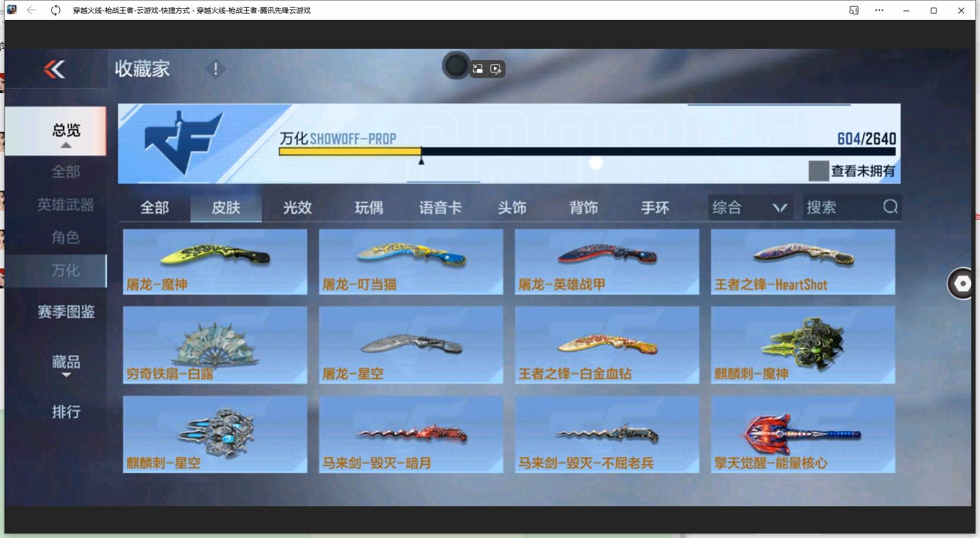
Task: Select the 屠龙-魔神 skin card
Action: point(215,262)
